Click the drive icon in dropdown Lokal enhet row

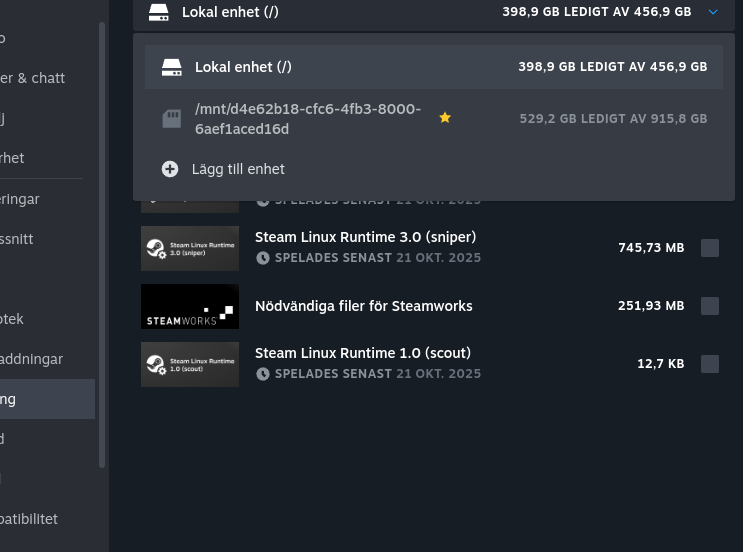point(172,67)
